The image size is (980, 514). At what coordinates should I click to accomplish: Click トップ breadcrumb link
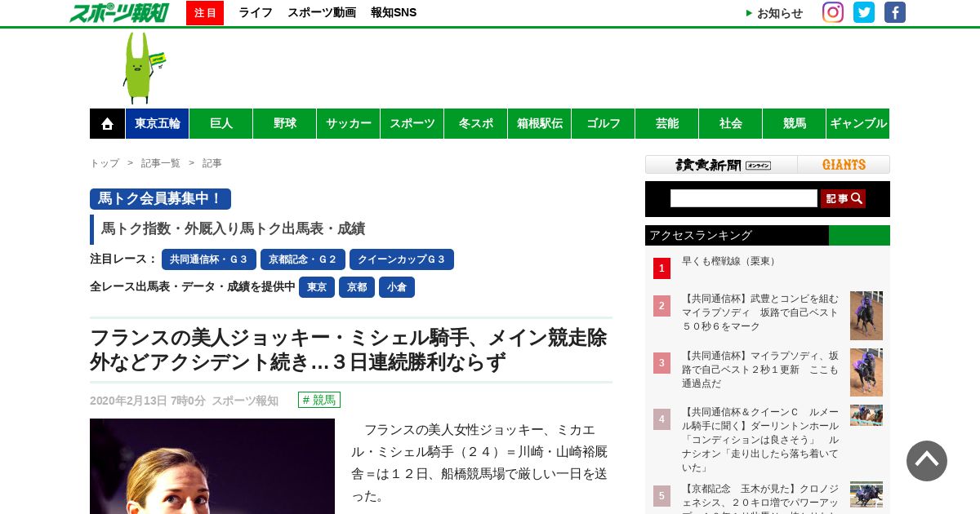105,163
